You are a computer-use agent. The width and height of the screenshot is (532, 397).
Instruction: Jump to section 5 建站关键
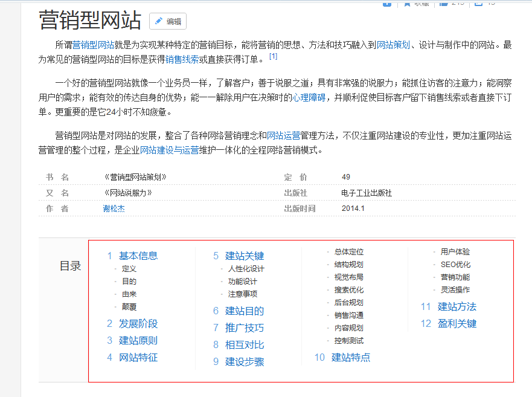pyautogui.click(x=245, y=256)
